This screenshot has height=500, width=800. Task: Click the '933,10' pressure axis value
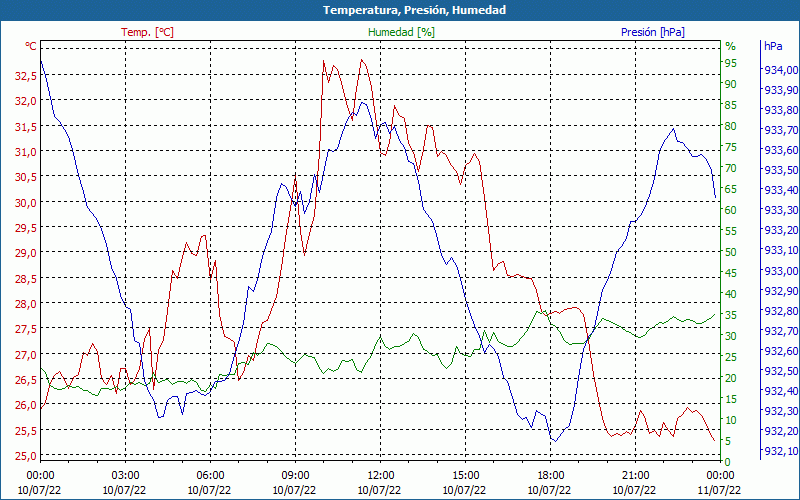(781, 250)
